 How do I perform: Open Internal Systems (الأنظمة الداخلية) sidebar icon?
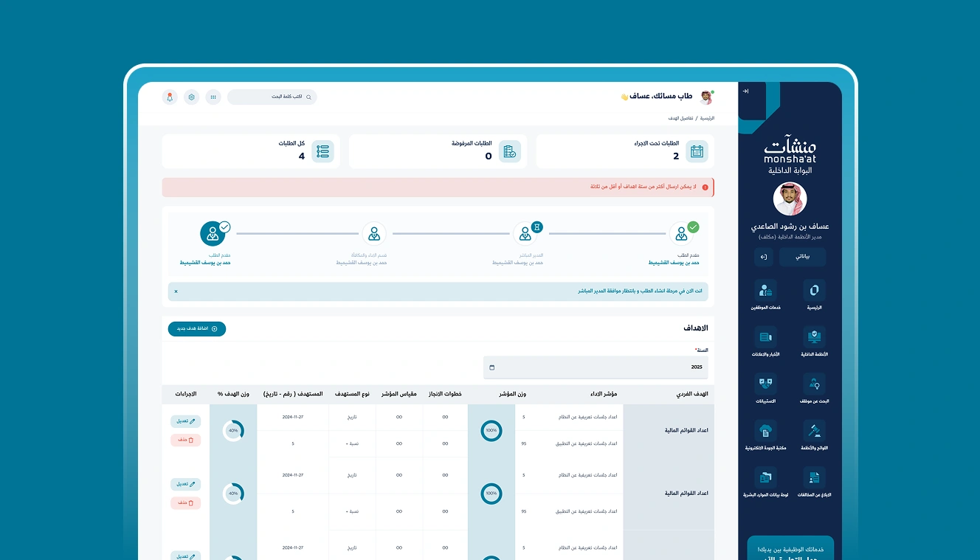814,337
